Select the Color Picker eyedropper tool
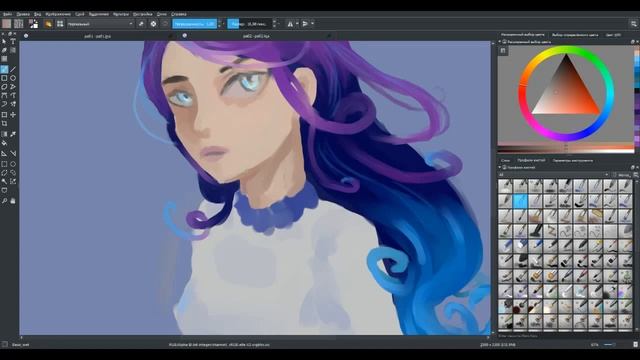Viewport: 640px width, 360px height. (13, 134)
